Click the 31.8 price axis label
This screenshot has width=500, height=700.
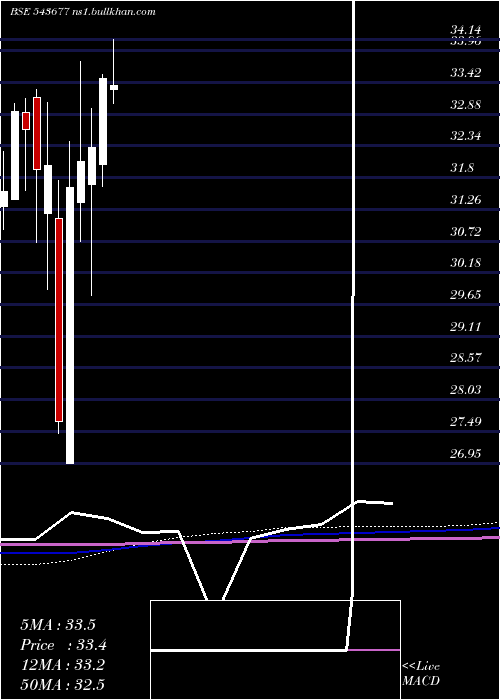tap(462, 168)
